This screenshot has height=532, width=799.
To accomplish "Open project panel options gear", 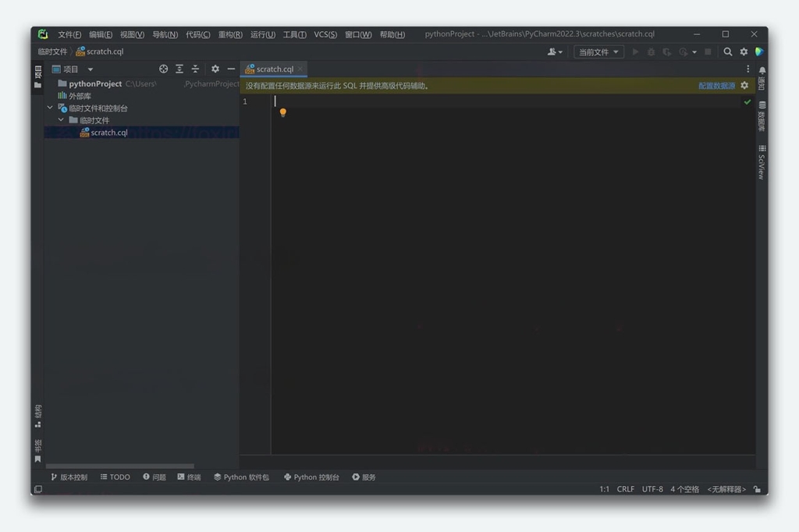I will tap(215, 69).
